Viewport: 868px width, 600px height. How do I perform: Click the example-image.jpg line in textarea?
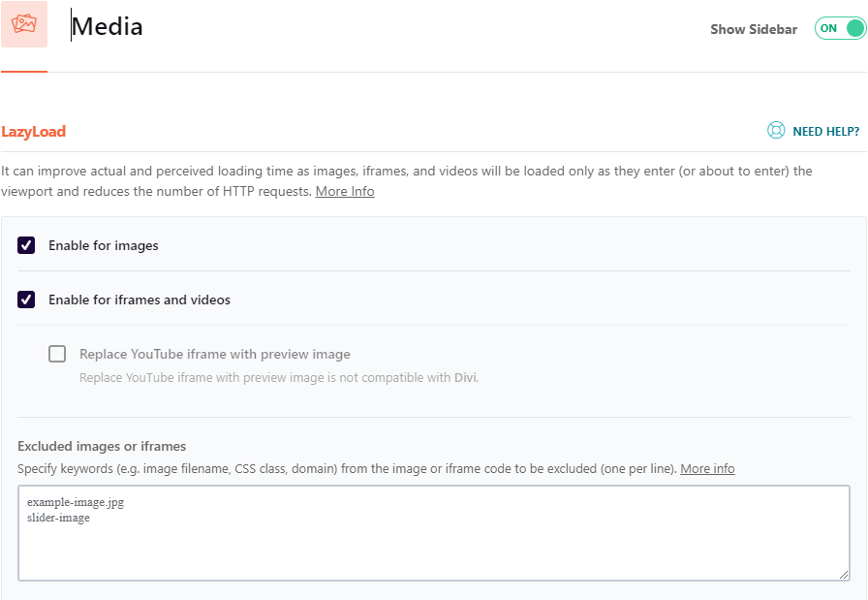[x=76, y=503]
